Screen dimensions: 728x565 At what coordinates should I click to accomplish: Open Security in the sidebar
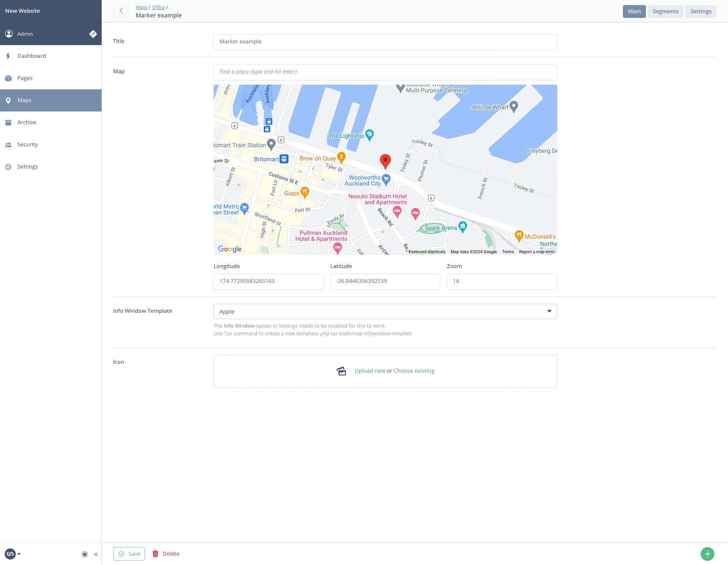tap(51, 145)
